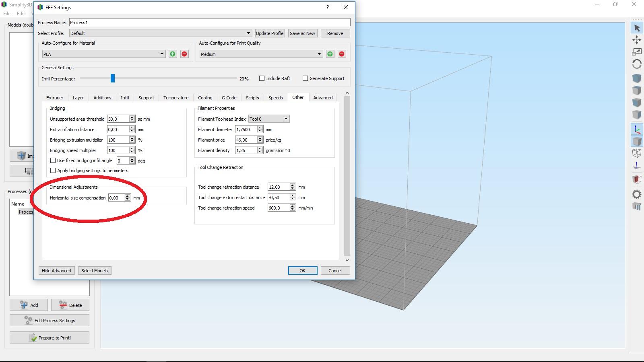
Task: Open the File menu
Action: (7, 13)
